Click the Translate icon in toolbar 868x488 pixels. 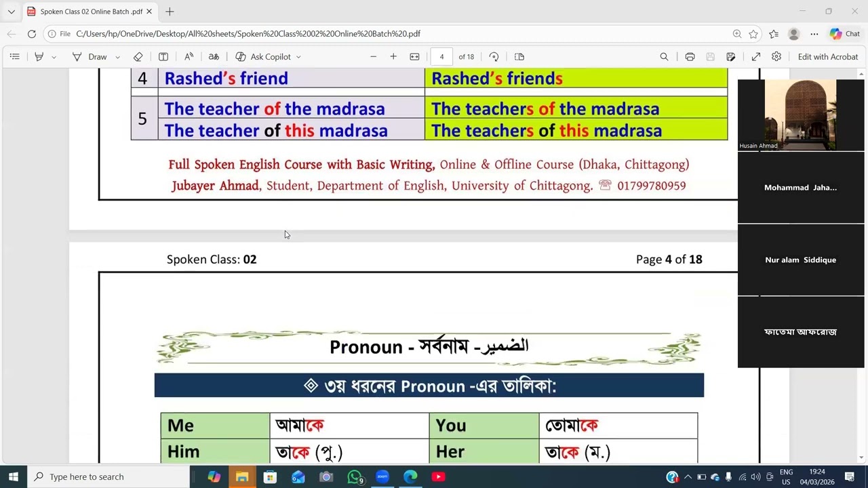click(214, 57)
